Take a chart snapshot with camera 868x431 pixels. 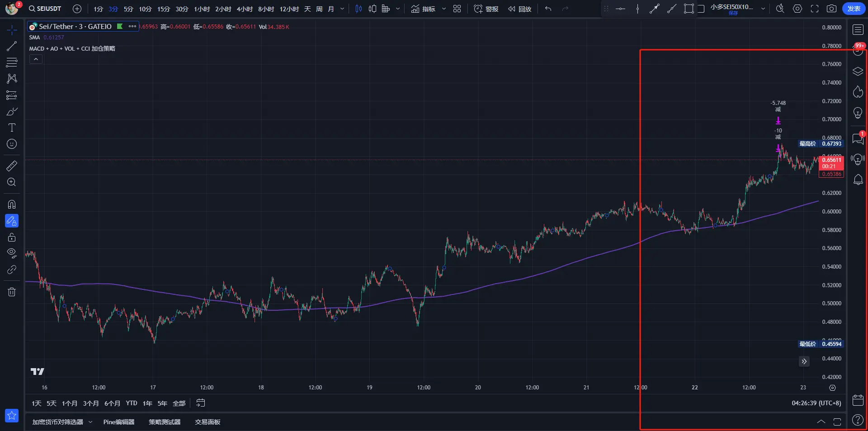pos(831,9)
